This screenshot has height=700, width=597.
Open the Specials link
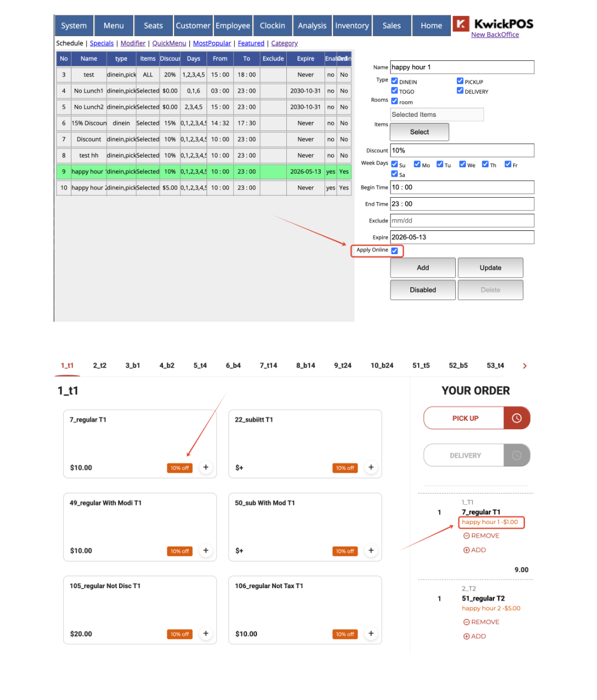(102, 43)
